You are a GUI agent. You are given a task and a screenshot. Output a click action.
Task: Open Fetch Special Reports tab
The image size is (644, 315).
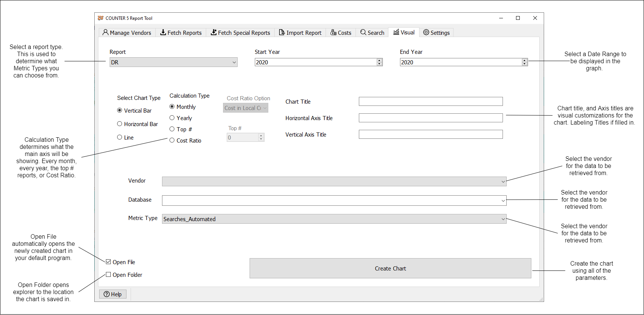click(240, 33)
